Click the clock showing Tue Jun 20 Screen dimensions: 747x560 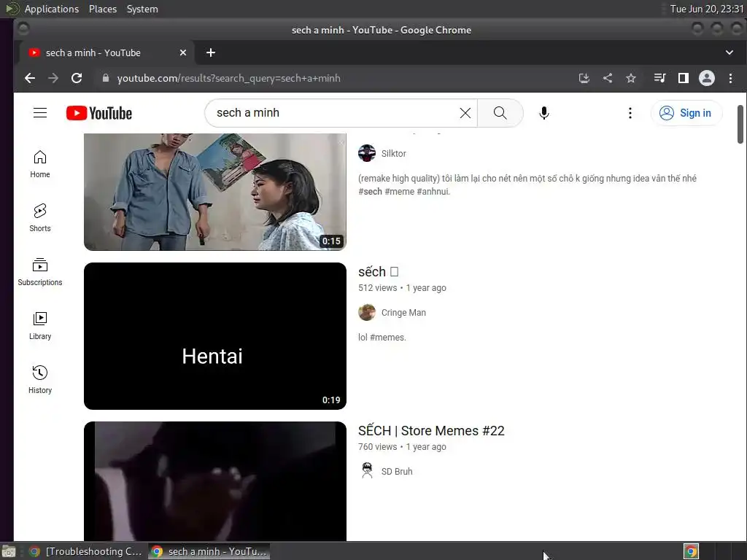coord(706,9)
